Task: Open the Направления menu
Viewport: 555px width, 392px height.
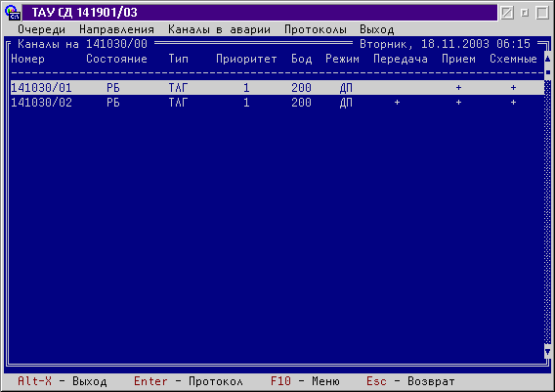Action: (x=116, y=29)
